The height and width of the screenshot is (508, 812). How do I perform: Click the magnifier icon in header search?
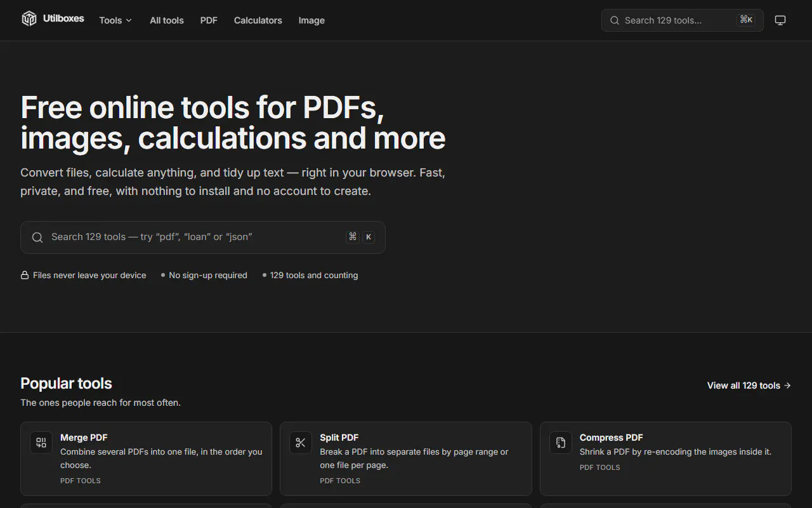pyautogui.click(x=615, y=20)
